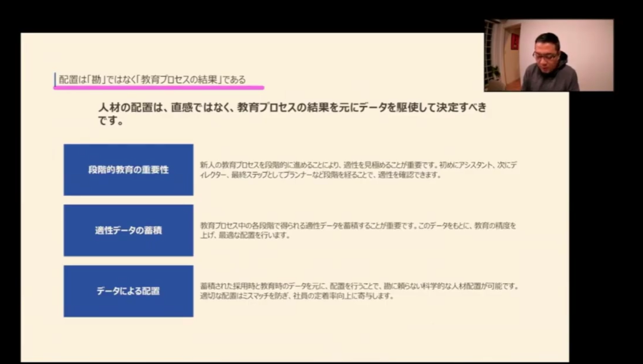Click description line starting 蓄積された採用時
Viewport: 643px width, 364px height.
358,286
